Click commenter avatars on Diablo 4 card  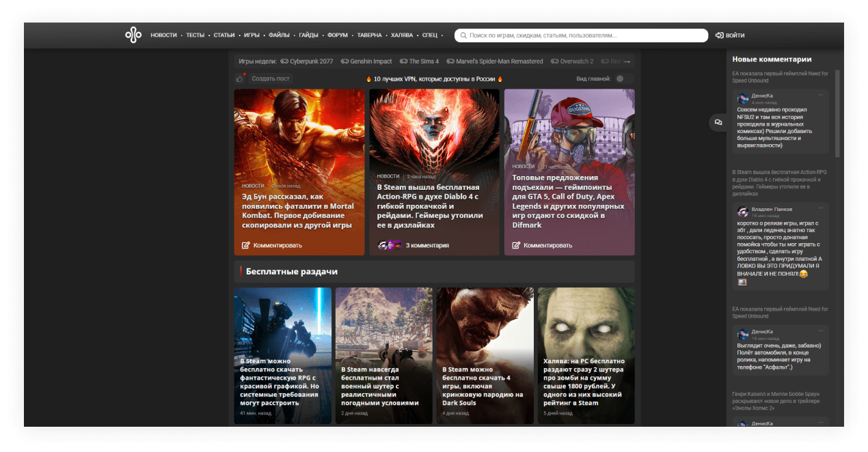tap(390, 245)
